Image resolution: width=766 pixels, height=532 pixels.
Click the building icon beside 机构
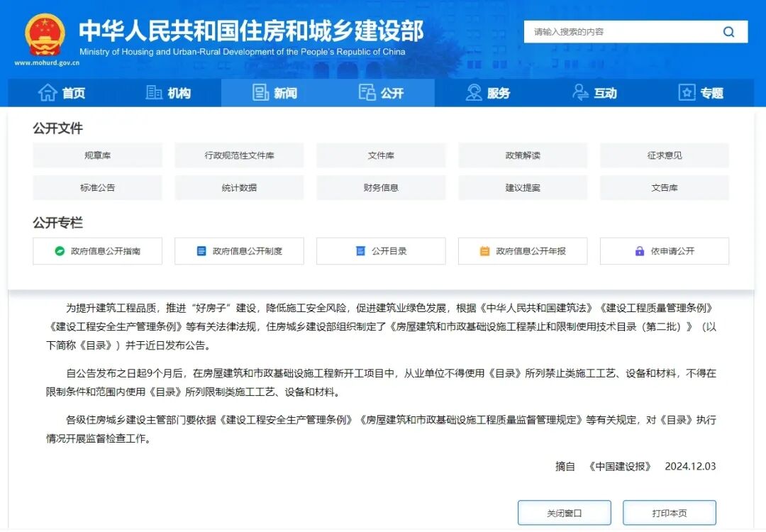pyautogui.click(x=154, y=92)
